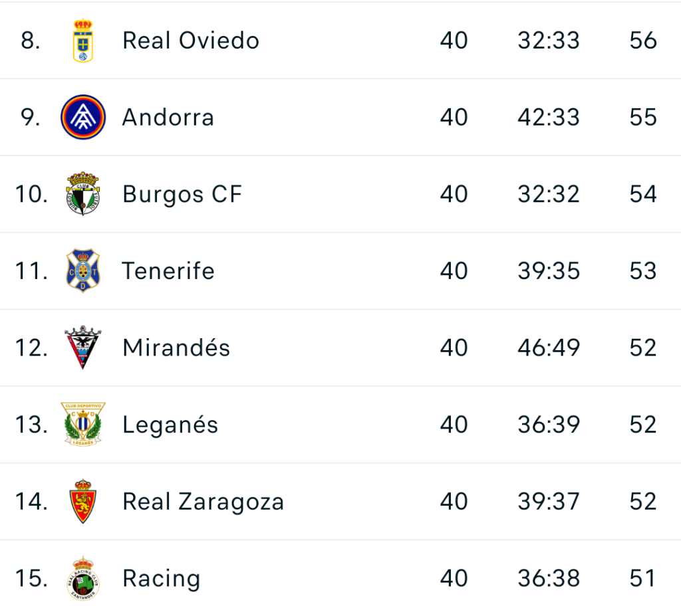Screen dimensions: 681x616
Task: Click the Real Zaragoza club crest
Action: click(83, 501)
